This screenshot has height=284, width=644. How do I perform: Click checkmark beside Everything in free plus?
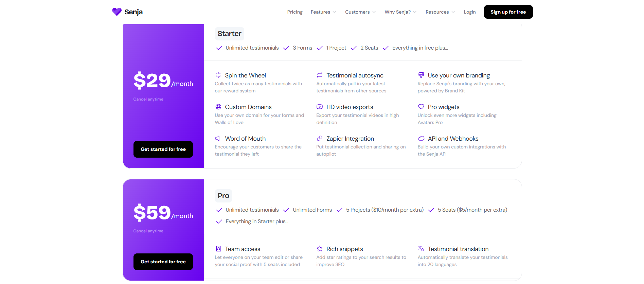(x=386, y=48)
